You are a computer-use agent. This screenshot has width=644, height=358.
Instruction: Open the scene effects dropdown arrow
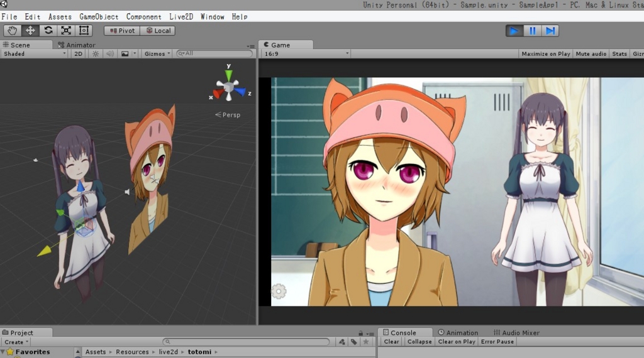click(135, 54)
